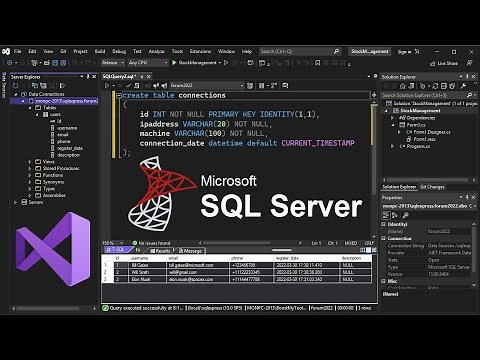Open the Any CPU platform dropdown
Image resolution: width=480 pixels, height=360 pixels.
click(148, 63)
